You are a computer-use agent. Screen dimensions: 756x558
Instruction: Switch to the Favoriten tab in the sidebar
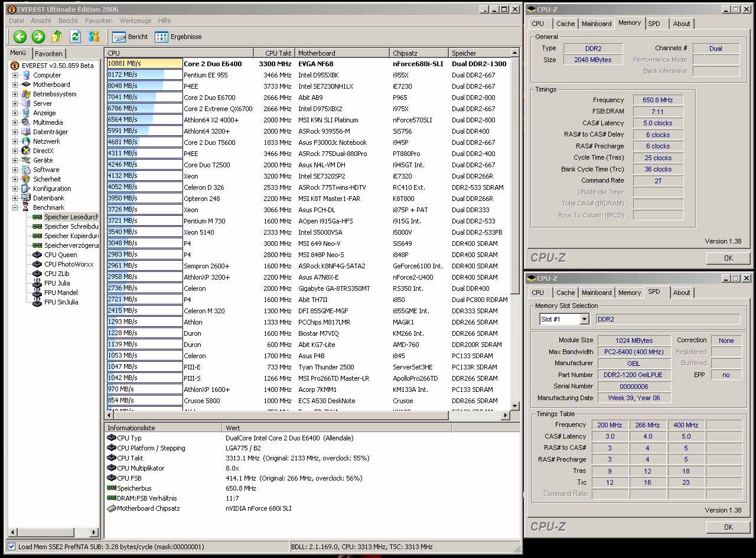[x=49, y=53]
